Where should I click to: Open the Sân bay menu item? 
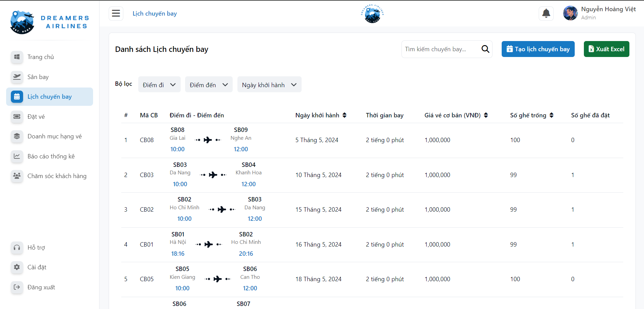coord(50,77)
